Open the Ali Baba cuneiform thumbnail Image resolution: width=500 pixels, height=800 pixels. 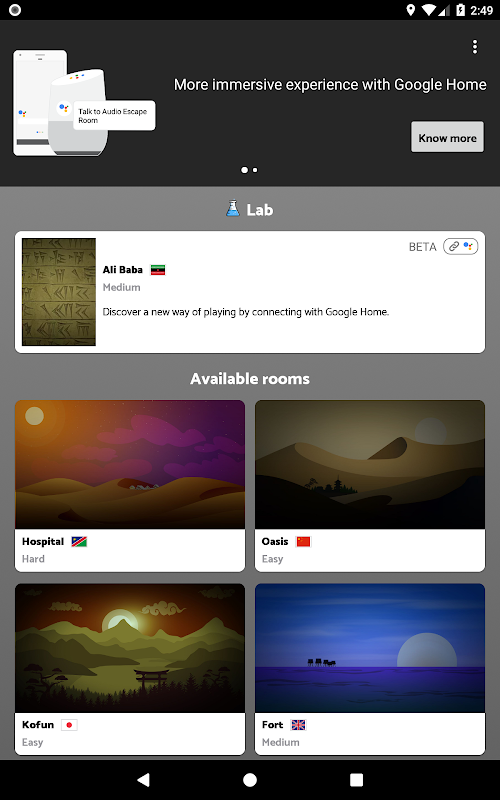(x=59, y=292)
